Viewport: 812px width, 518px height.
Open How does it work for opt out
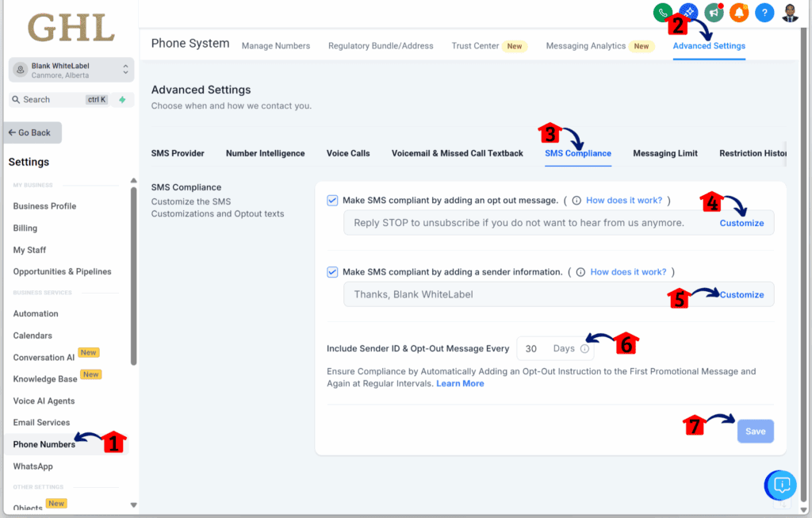(624, 201)
